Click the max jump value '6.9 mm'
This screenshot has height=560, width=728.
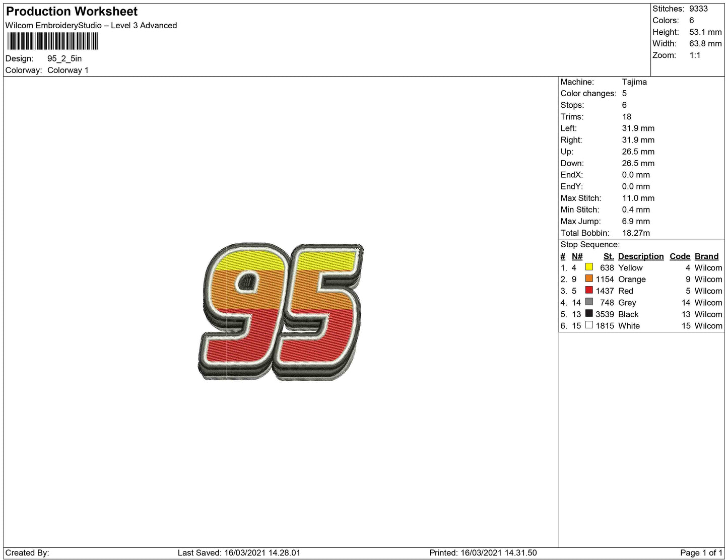click(636, 221)
